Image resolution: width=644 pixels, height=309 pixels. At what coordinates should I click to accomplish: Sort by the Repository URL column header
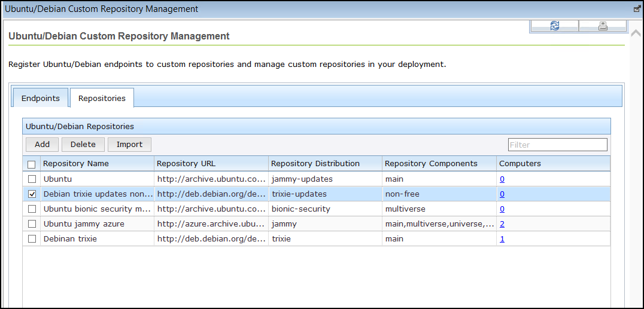(211, 164)
